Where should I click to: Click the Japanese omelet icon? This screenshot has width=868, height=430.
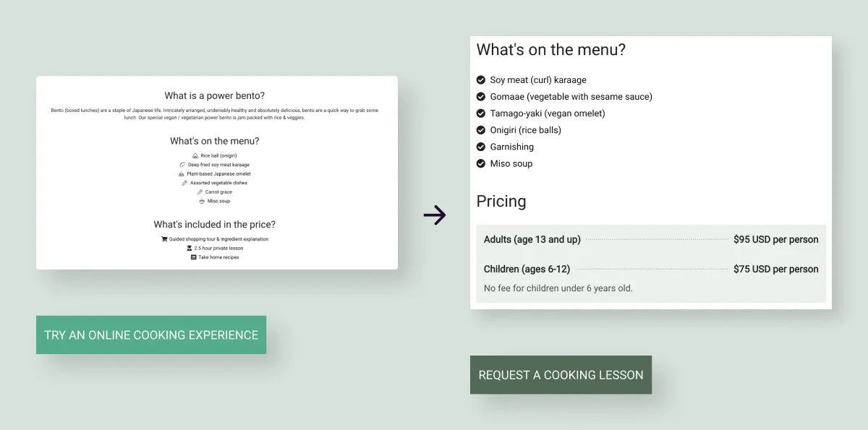pyautogui.click(x=182, y=174)
